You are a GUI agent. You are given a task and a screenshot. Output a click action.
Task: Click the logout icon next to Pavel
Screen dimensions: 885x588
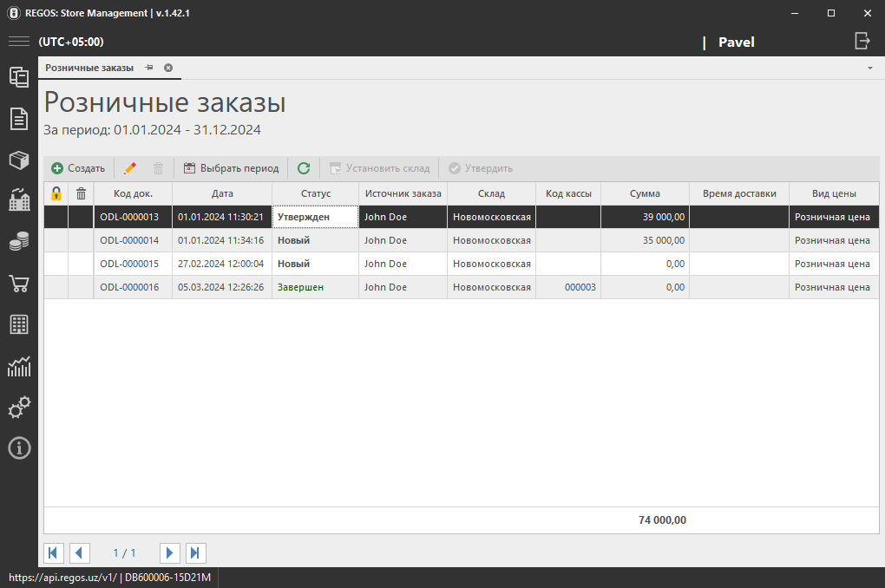pyautogui.click(x=862, y=41)
